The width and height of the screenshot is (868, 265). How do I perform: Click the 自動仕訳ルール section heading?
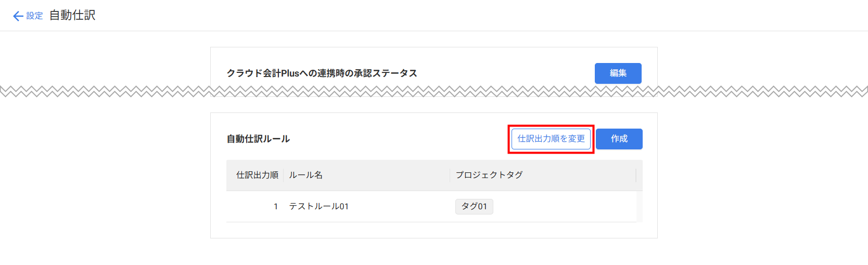coord(258,139)
